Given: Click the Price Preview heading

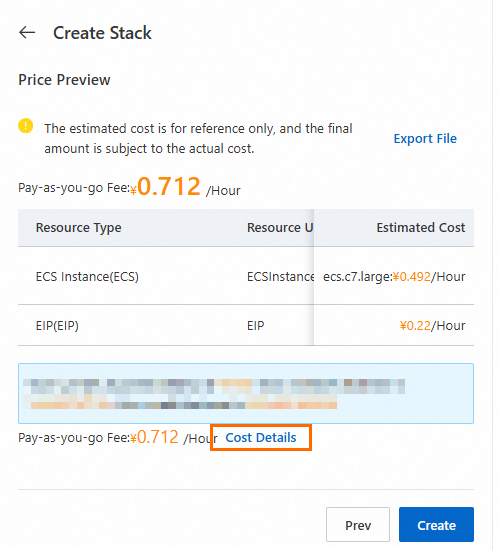Looking at the screenshot, I should [x=64, y=80].
